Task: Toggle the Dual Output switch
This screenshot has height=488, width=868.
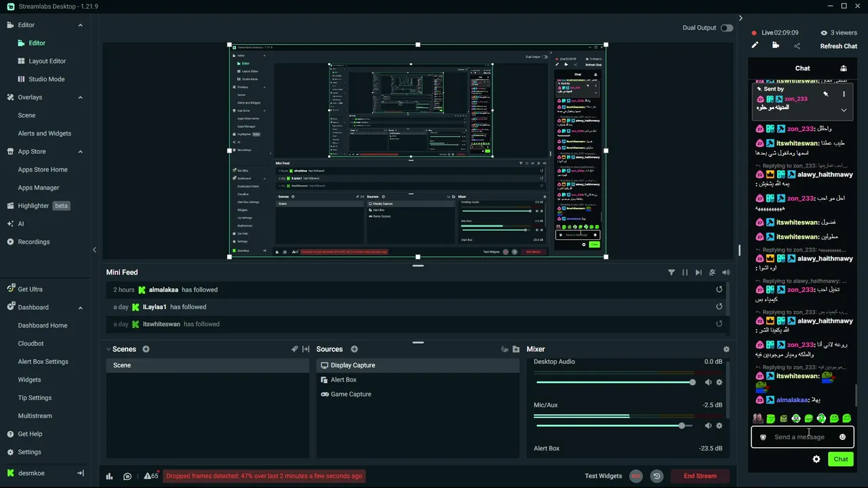Action: [x=727, y=28]
